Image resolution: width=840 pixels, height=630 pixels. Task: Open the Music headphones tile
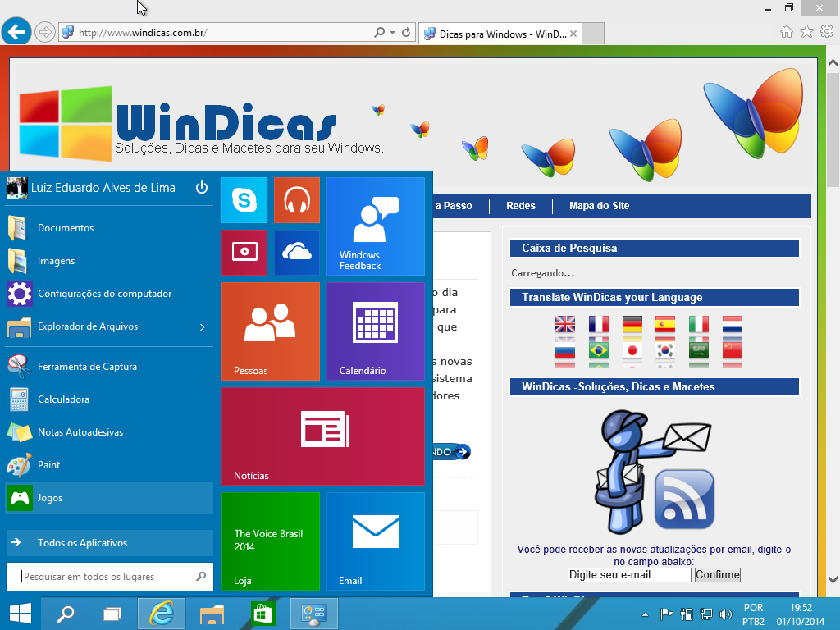(297, 200)
